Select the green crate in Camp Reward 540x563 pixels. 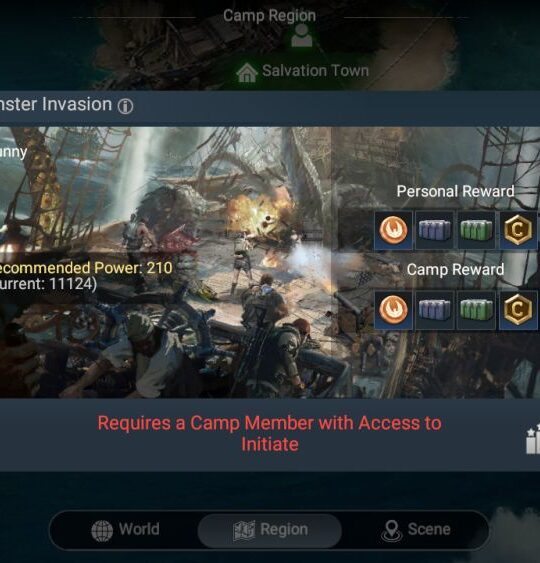(x=476, y=310)
